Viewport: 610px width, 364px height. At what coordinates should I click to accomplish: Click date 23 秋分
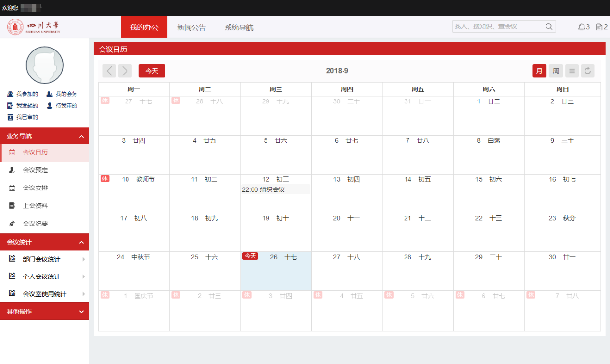tap(562, 218)
